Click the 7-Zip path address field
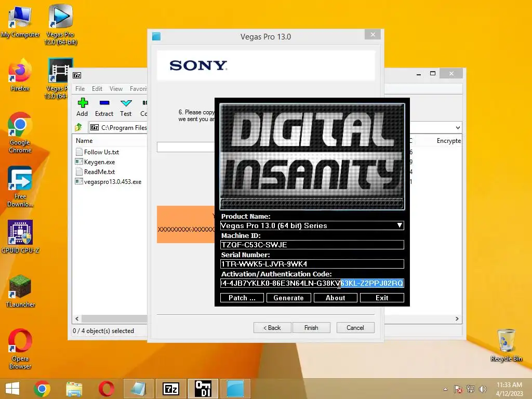The image size is (532, 399). [118, 128]
